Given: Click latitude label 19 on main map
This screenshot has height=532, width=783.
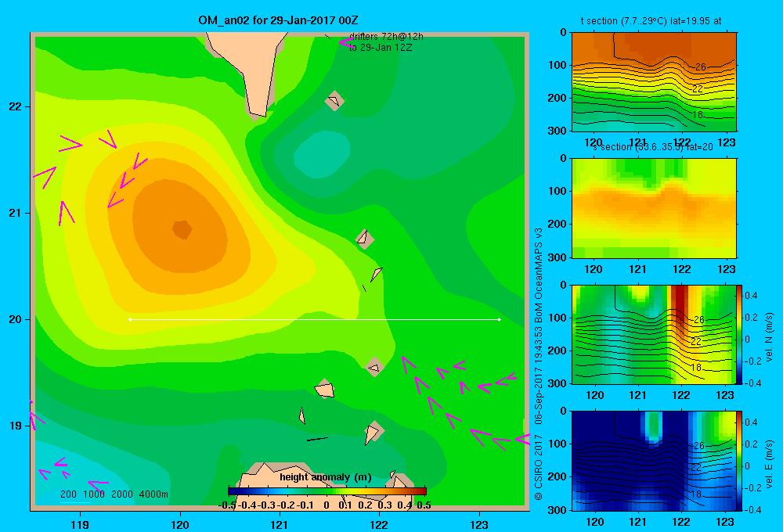Looking at the screenshot, I should coord(16,426).
